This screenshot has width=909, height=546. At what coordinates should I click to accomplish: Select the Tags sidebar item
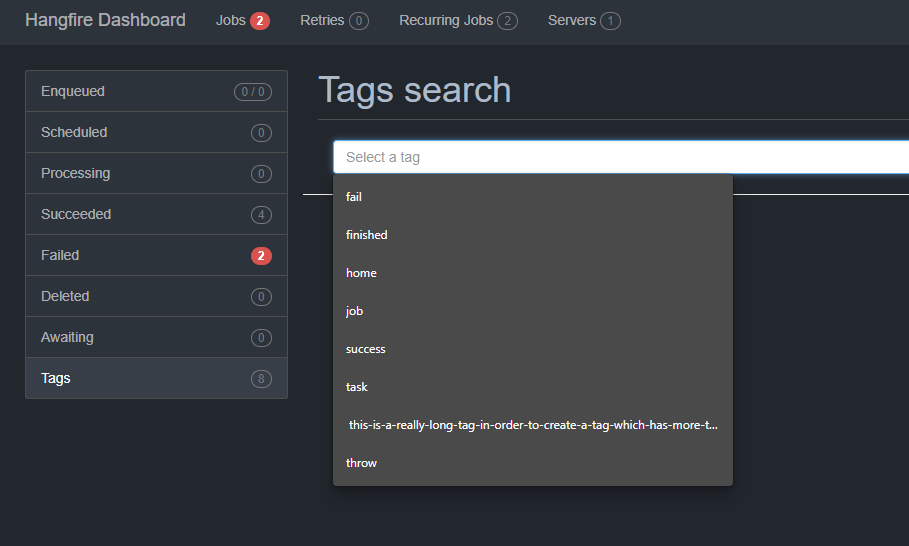click(x=157, y=378)
